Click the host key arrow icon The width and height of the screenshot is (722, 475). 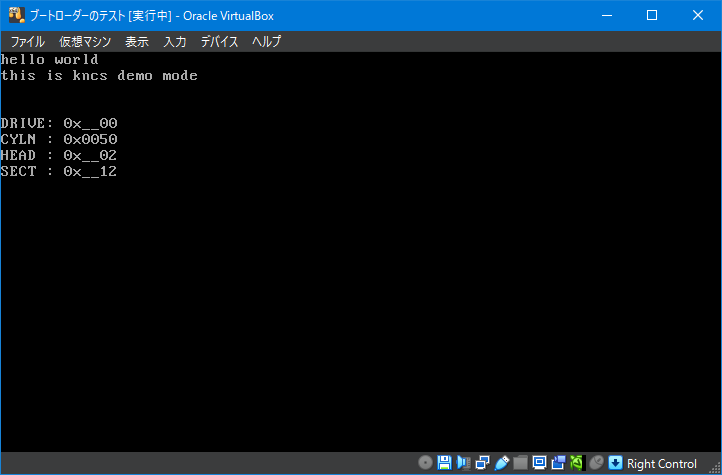615,463
